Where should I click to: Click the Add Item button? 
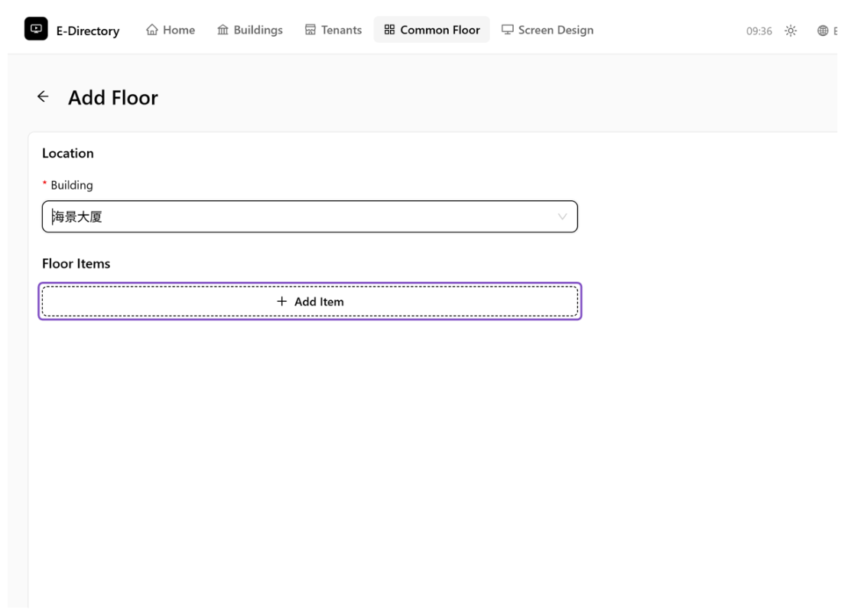coord(310,302)
